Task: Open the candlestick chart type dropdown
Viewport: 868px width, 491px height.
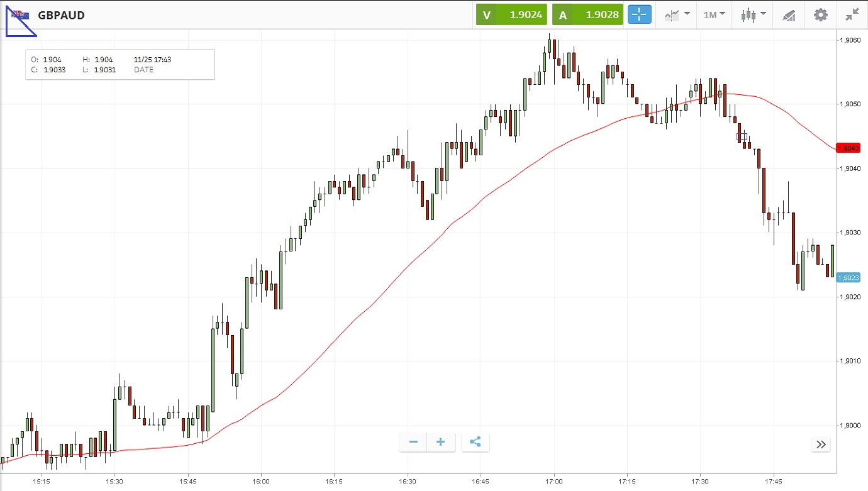Action: pyautogui.click(x=753, y=14)
